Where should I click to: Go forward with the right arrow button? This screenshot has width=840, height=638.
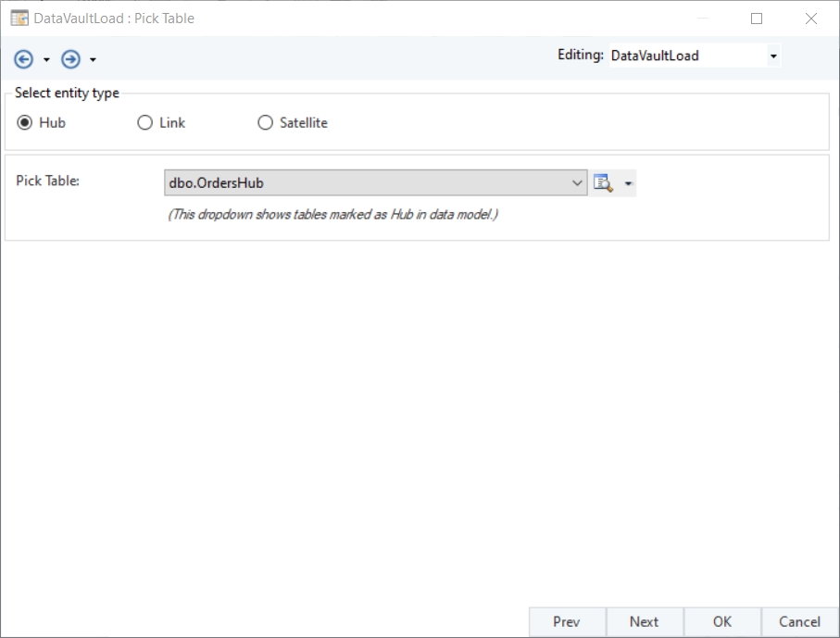[70, 59]
